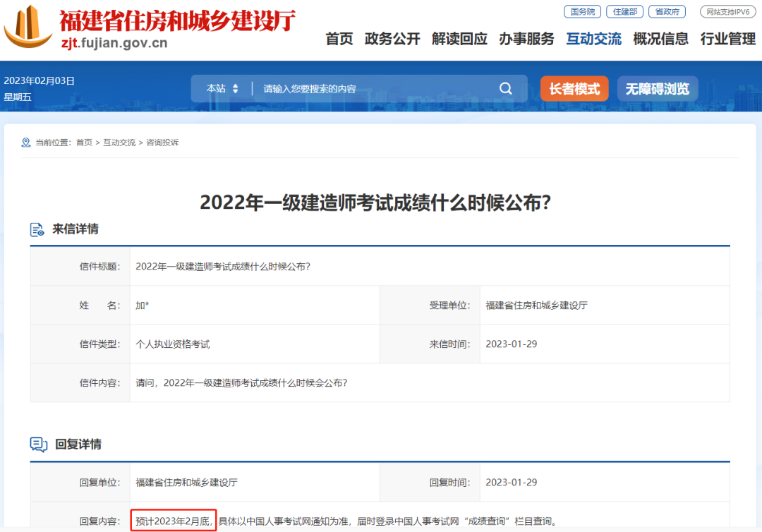Visit the 国务院 link
762x532 pixels.
coord(581,12)
